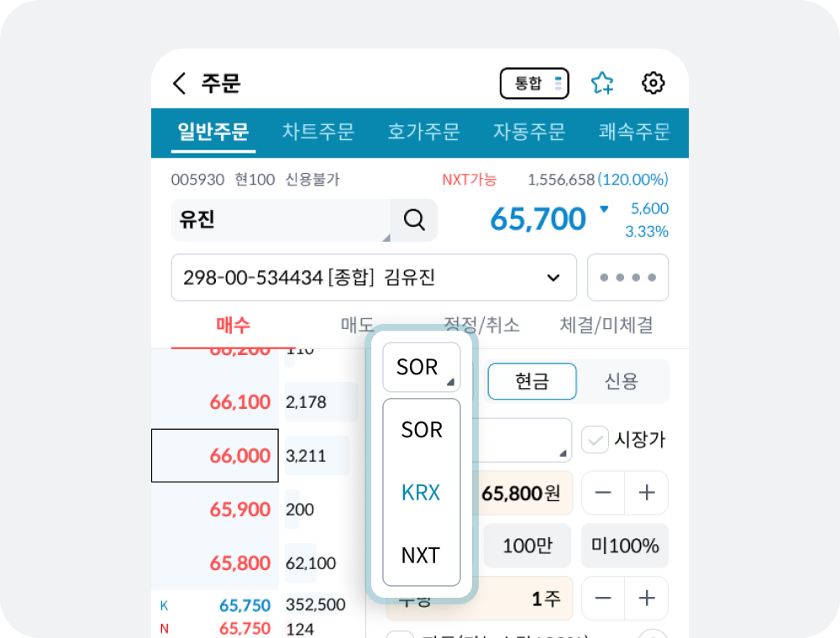The image size is (840, 638).
Task: Decrease quantity with minus stepper
Action: [x=603, y=598]
